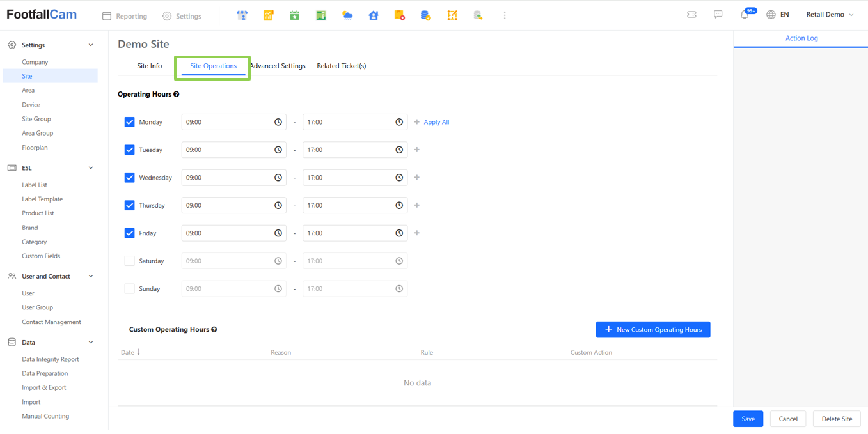The image size is (868, 434).
Task: Click the chat message icon
Action: tap(718, 15)
